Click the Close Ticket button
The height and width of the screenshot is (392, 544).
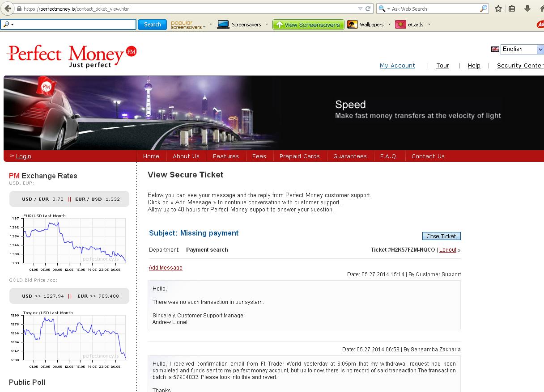pyautogui.click(x=441, y=236)
